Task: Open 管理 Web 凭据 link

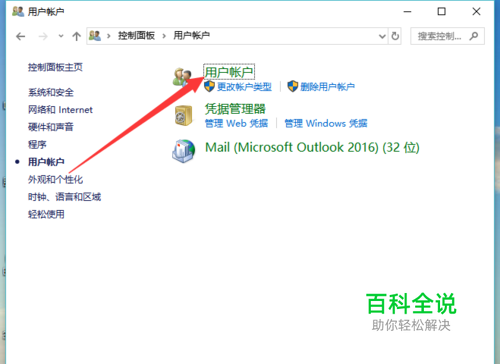Action: [236, 124]
